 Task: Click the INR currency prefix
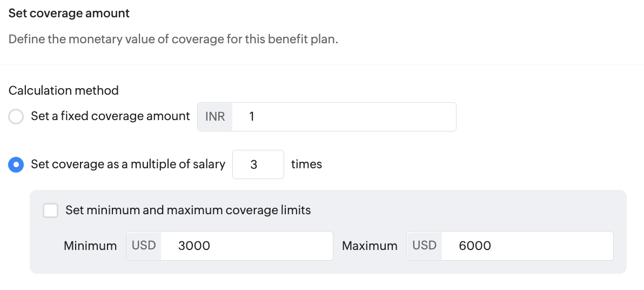pyautogui.click(x=215, y=117)
